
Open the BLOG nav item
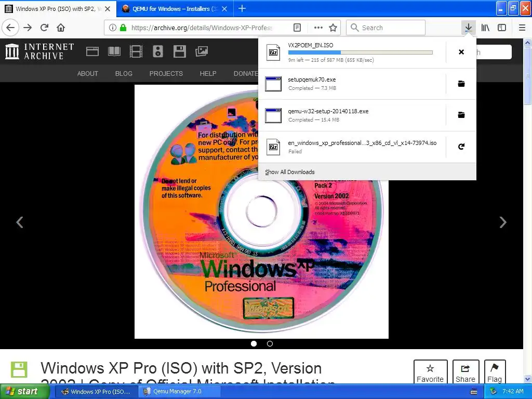[x=124, y=74]
